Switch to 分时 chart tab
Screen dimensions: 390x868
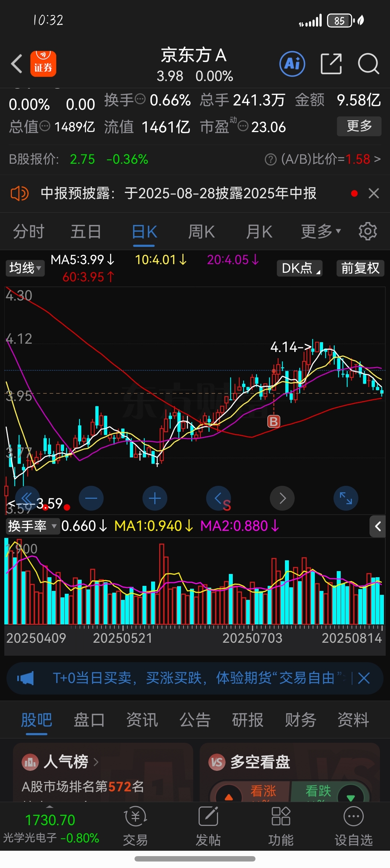tap(29, 231)
